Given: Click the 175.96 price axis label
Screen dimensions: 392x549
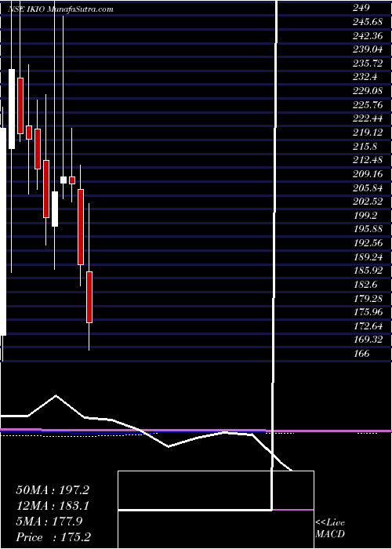Looking at the screenshot, I should [x=368, y=312].
